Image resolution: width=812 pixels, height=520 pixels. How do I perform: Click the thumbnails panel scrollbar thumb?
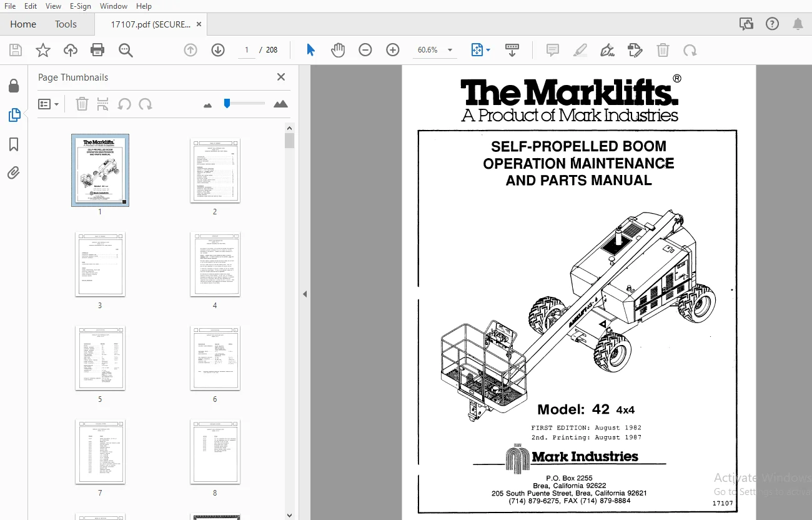289,140
